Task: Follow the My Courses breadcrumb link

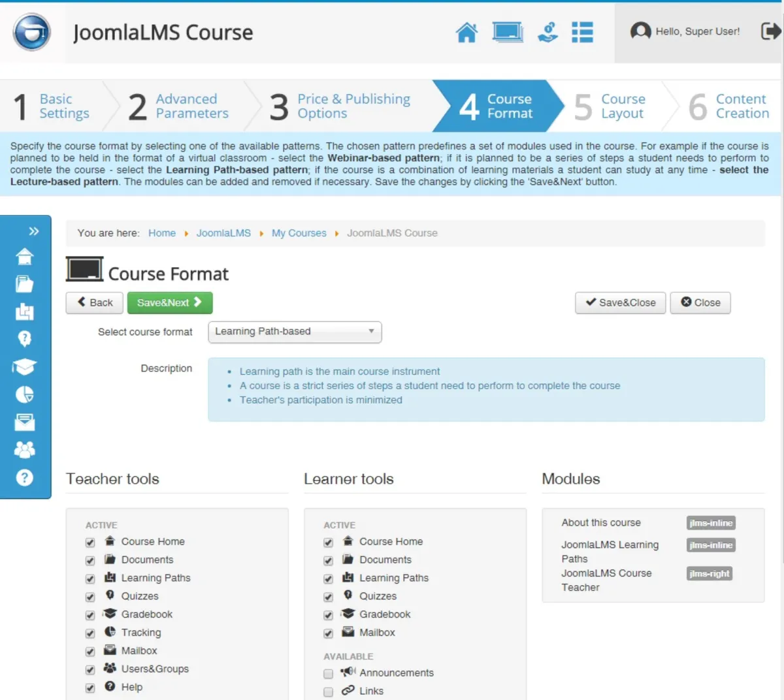Action: point(299,233)
